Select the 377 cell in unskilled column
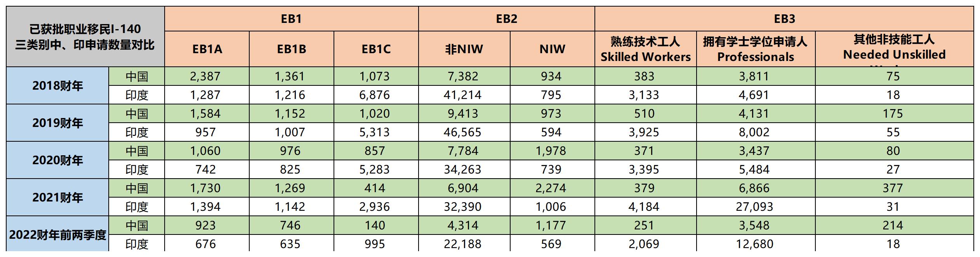Screen dimensions: 980x257 893,188
